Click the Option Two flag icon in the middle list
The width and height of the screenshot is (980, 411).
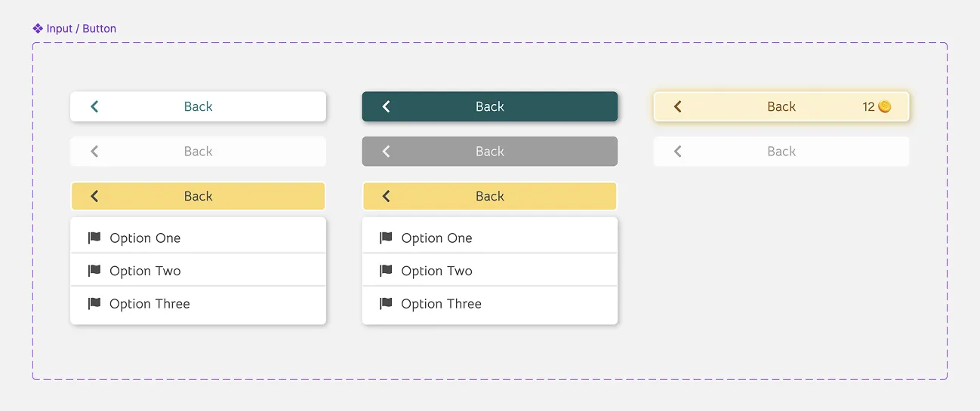386,271
